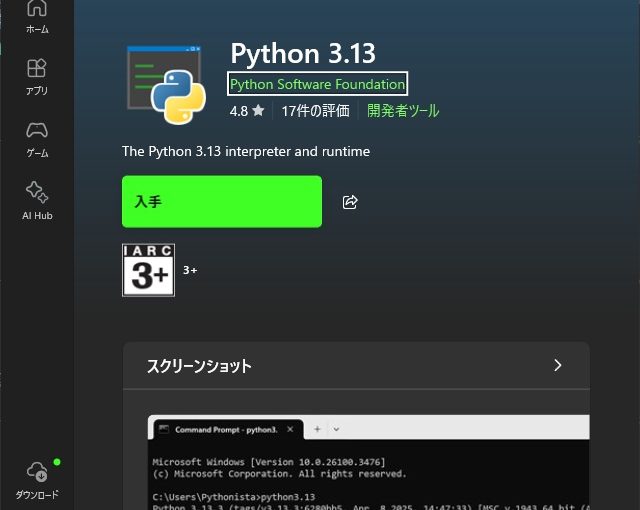Open the AI Hub sidebar section
This screenshot has height=510, width=640.
click(x=37, y=202)
